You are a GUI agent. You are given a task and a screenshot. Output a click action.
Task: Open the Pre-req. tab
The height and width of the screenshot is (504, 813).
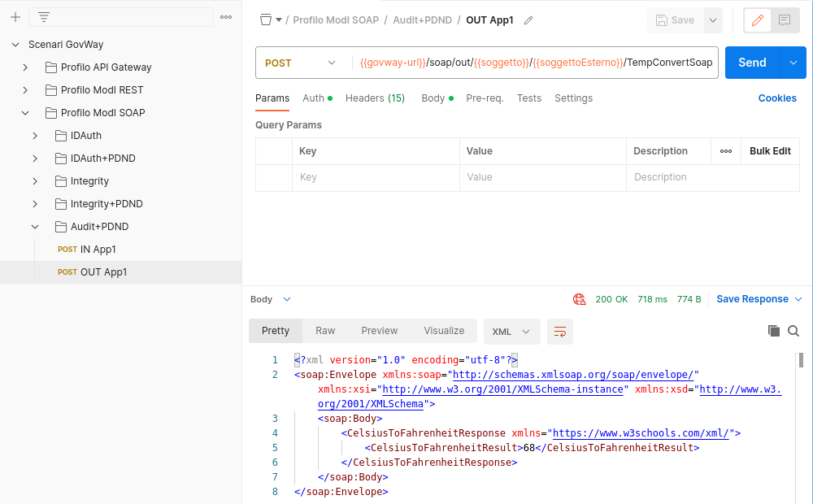(x=485, y=98)
